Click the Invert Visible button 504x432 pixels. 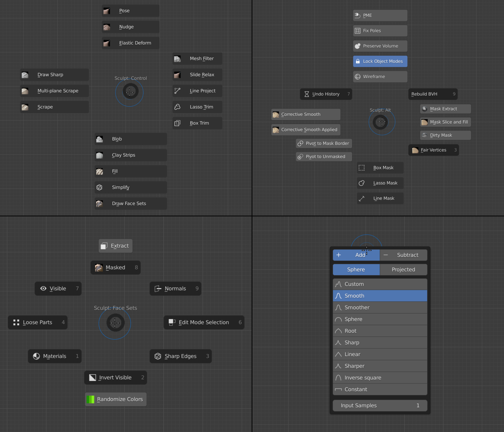click(116, 378)
